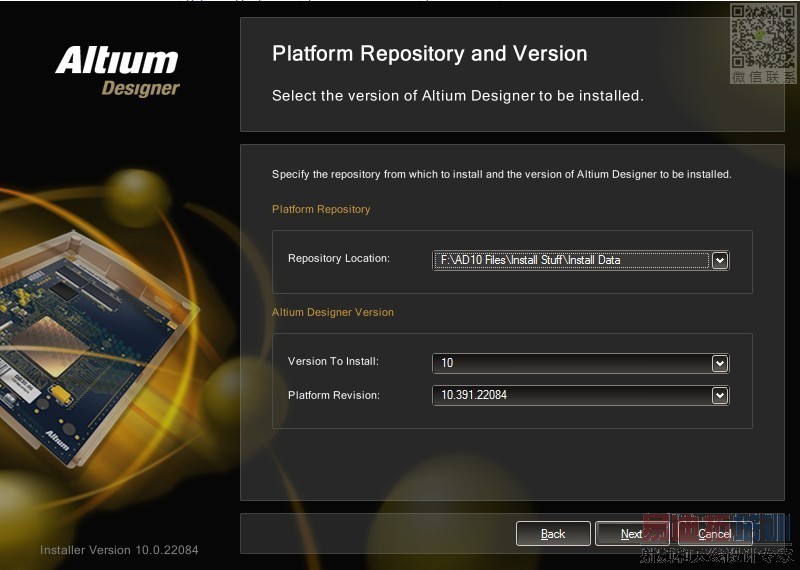Select the Installer Version 10.0.22084 text
Image resolution: width=800 pixels, height=570 pixels.
pyautogui.click(x=119, y=550)
